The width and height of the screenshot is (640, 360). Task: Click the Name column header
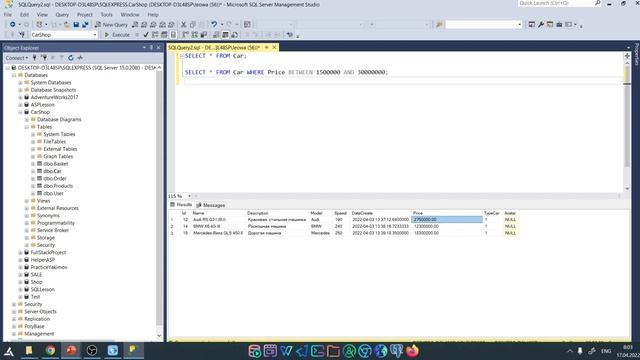218,213
